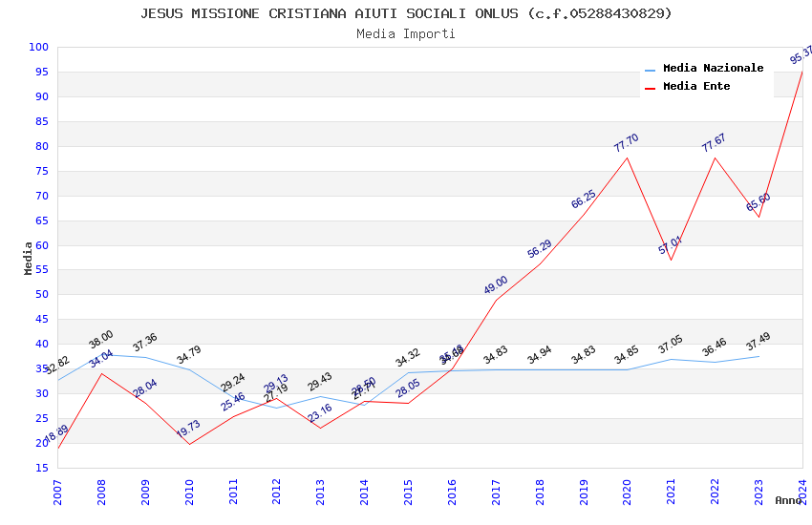Click the 77.70 data label
Viewport: 812px width, 525px height.
[627, 143]
